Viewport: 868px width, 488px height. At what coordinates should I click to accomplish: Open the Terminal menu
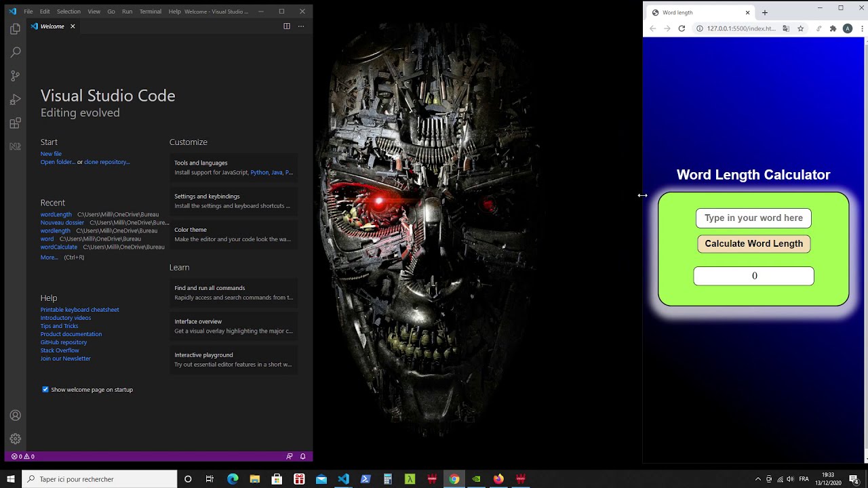click(x=151, y=12)
